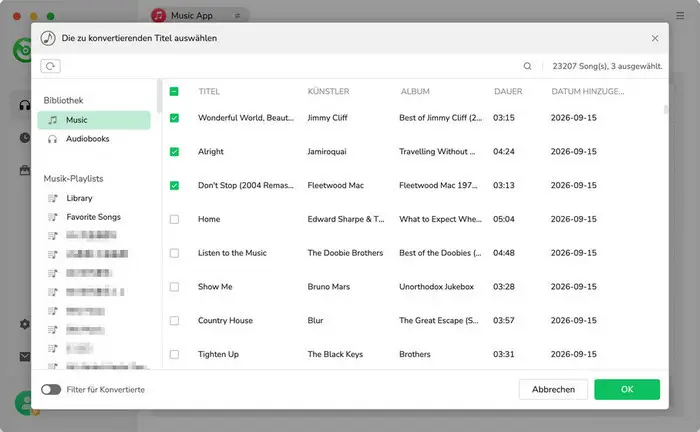This screenshot has width=700, height=432.
Task: Click the sidebar playlist scrollbar
Action: [159, 96]
